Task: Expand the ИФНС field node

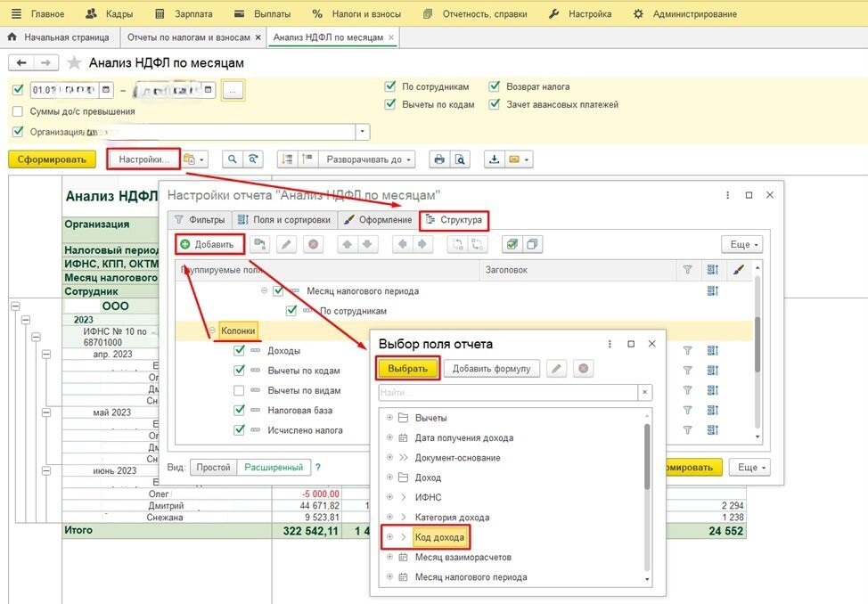Action: coord(389,497)
